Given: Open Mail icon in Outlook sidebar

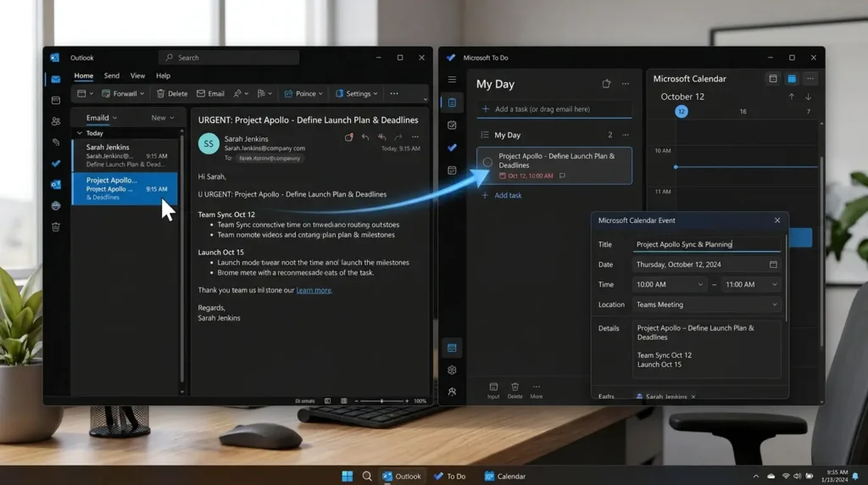Looking at the screenshot, I should pyautogui.click(x=56, y=79).
